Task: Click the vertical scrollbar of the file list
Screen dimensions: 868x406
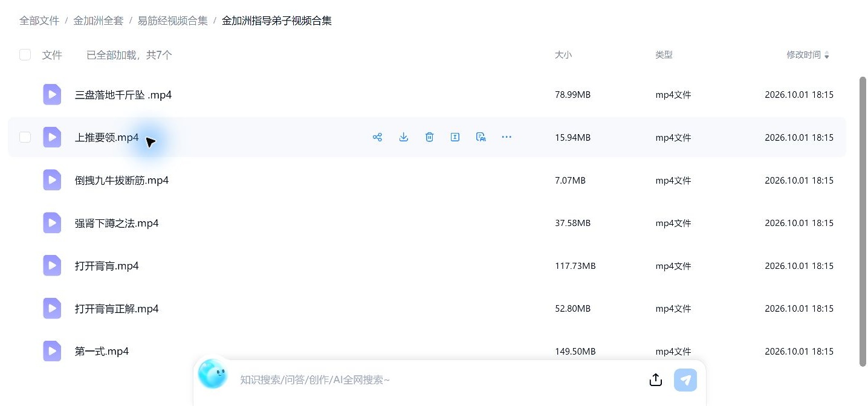Action: (x=863, y=221)
